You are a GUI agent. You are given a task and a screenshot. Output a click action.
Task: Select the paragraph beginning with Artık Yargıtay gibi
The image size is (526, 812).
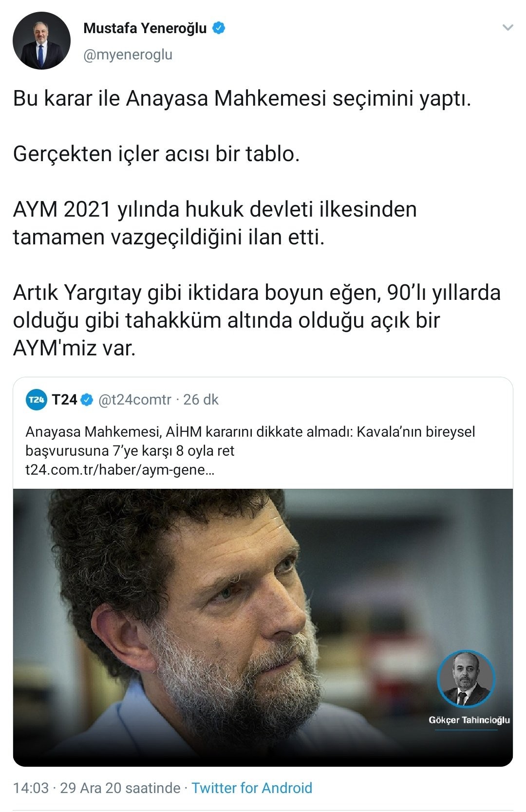257,320
